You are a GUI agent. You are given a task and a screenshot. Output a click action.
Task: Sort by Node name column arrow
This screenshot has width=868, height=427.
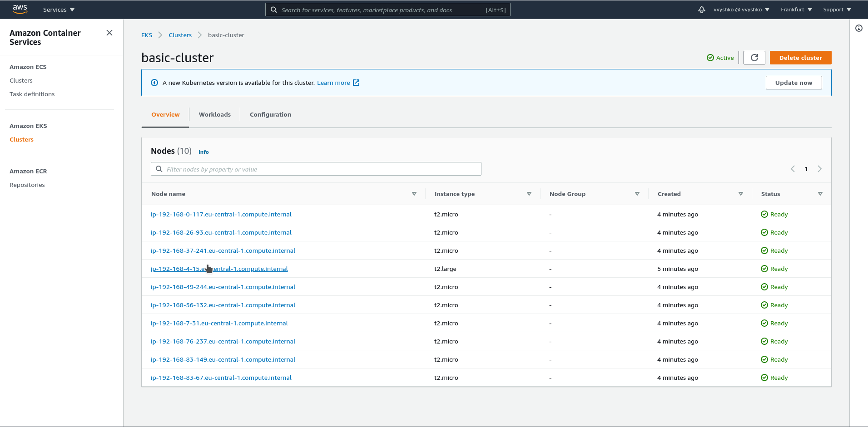pyautogui.click(x=414, y=194)
